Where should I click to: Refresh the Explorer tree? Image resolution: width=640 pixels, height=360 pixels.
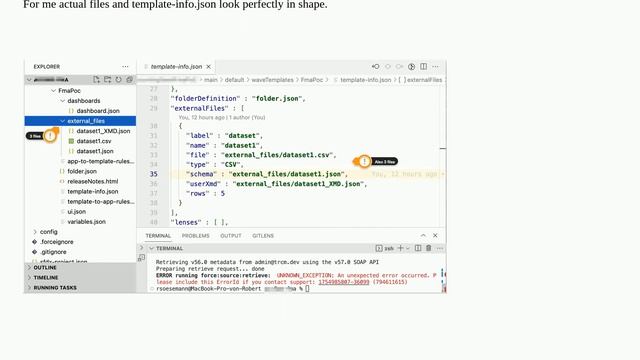click(x=118, y=80)
